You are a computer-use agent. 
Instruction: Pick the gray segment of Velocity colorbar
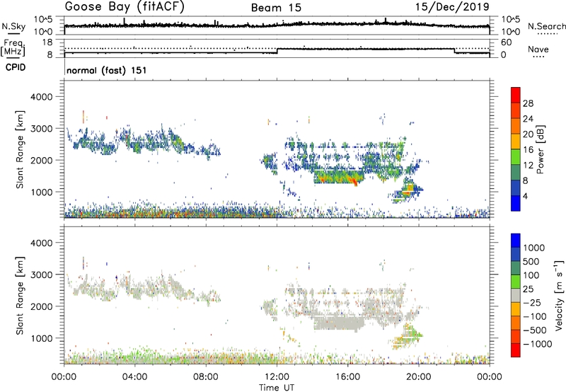(516, 295)
